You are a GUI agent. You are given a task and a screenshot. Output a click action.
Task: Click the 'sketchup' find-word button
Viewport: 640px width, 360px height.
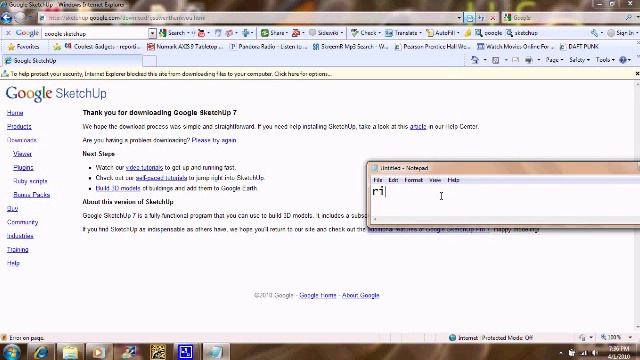(x=522, y=33)
